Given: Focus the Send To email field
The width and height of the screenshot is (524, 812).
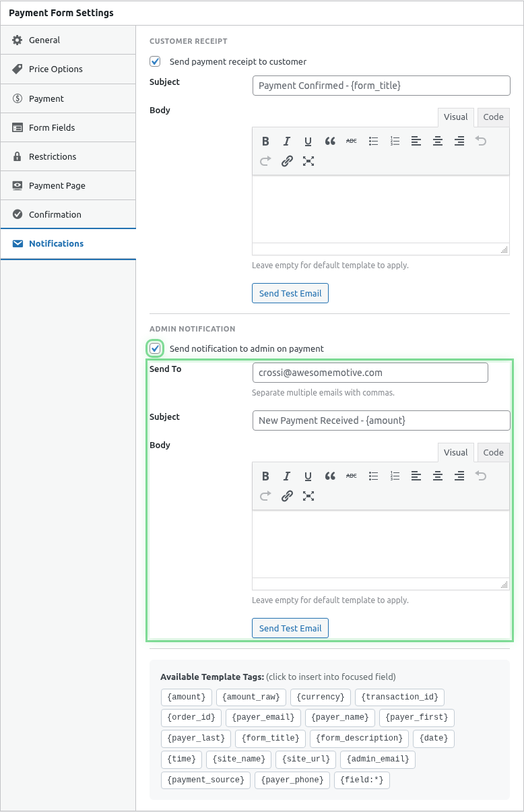Looking at the screenshot, I should click(x=370, y=373).
